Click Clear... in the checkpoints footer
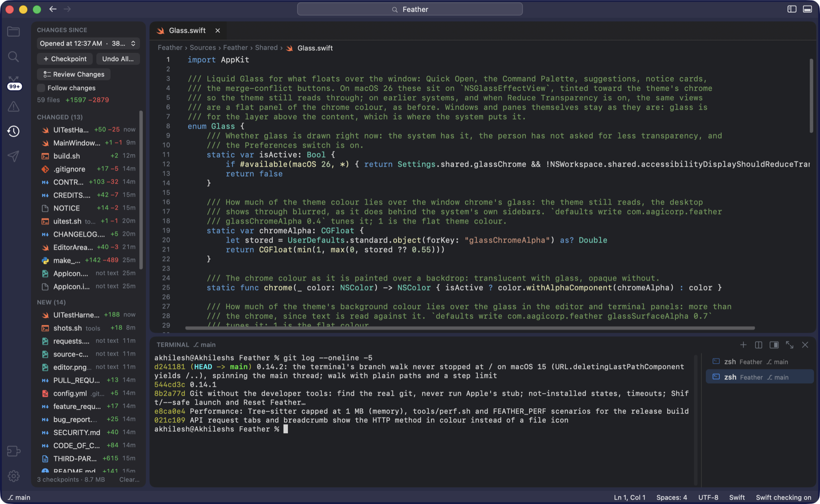Viewport: 820px width, 504px height. (129, 479)
